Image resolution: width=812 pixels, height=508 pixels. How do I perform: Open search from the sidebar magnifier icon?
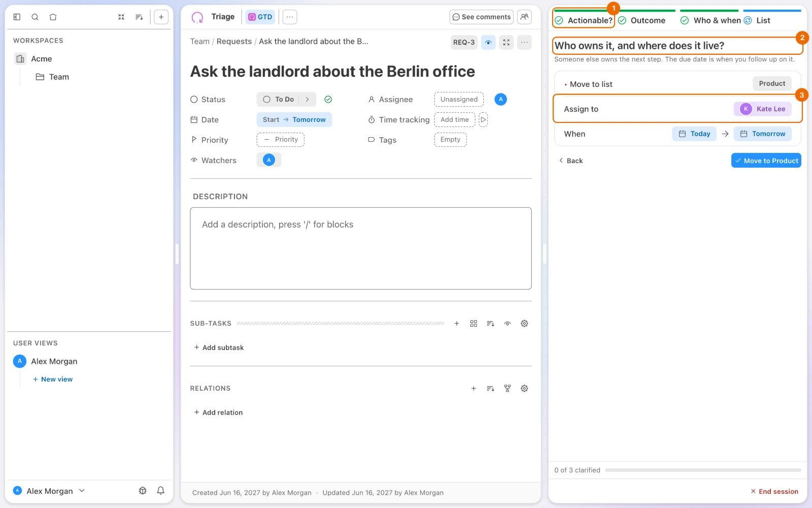[x=35, y=17]
